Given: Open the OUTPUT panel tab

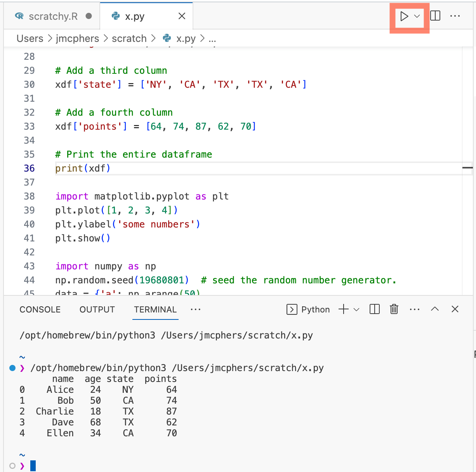Looking at the screenshot, I should coord(97,309).
